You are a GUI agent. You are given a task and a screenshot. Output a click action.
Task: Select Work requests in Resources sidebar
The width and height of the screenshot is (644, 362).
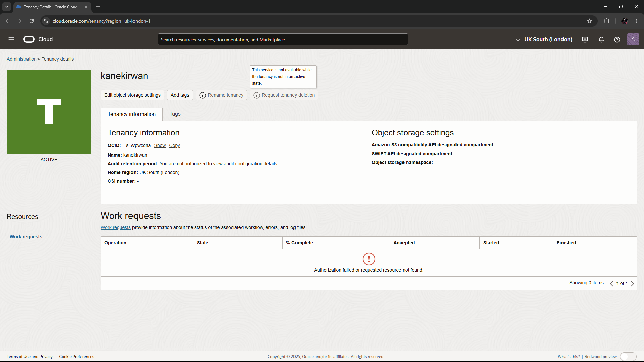click(x=26, y=237)
